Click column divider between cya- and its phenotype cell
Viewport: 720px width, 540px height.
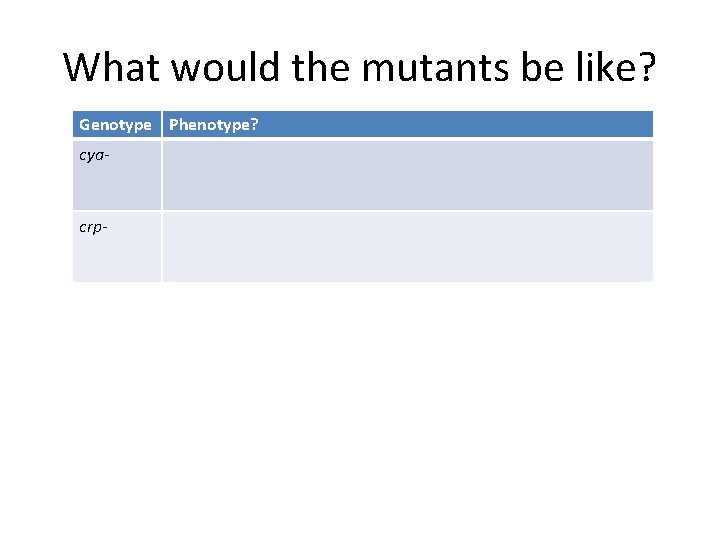coord(162,175)
